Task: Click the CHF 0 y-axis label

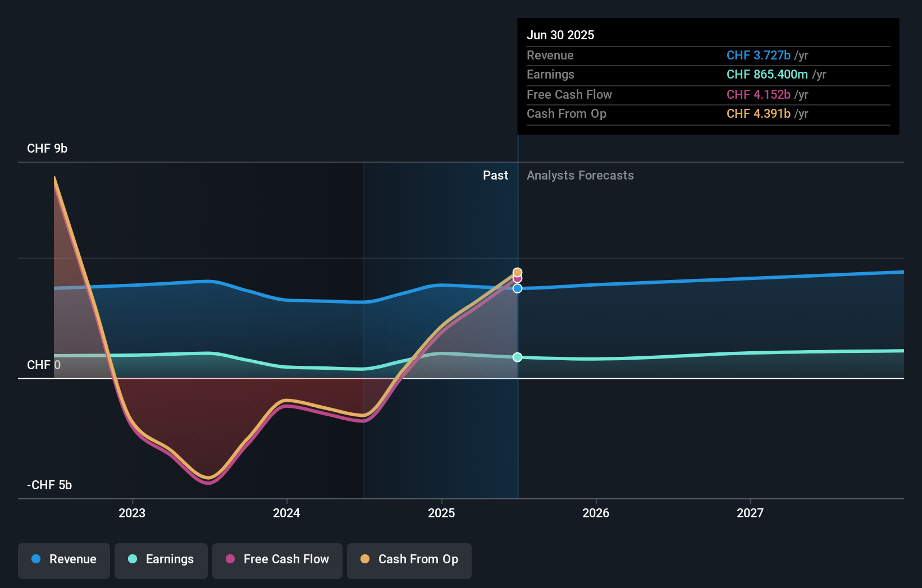Action: (44, 365)
